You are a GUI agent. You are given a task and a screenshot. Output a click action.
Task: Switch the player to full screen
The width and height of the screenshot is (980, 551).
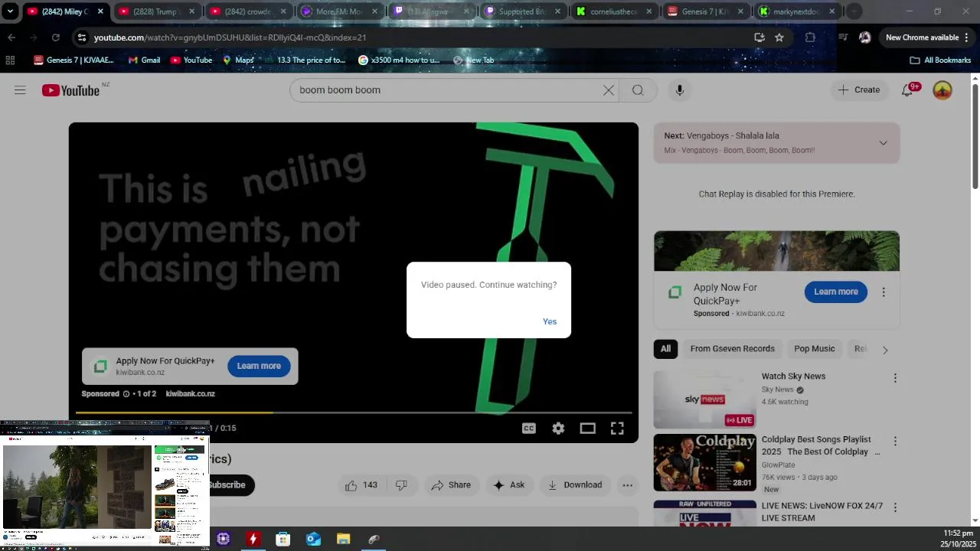tap(617, 429)
